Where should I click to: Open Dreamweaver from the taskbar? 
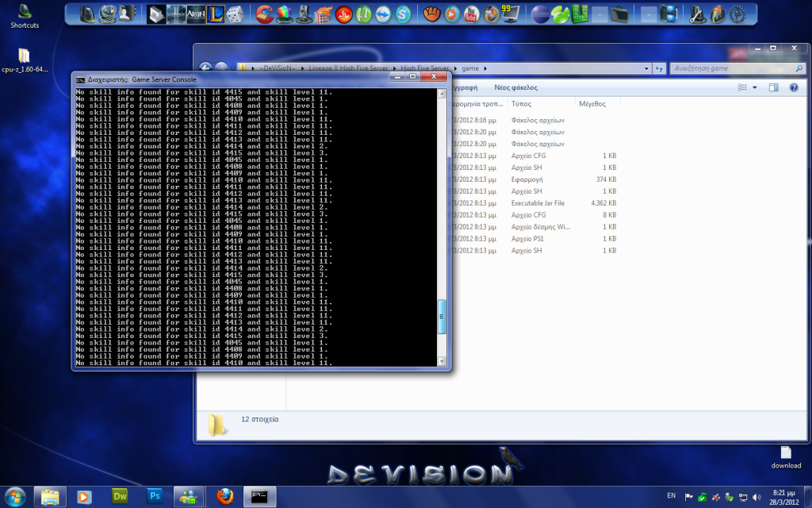point(121,496)
